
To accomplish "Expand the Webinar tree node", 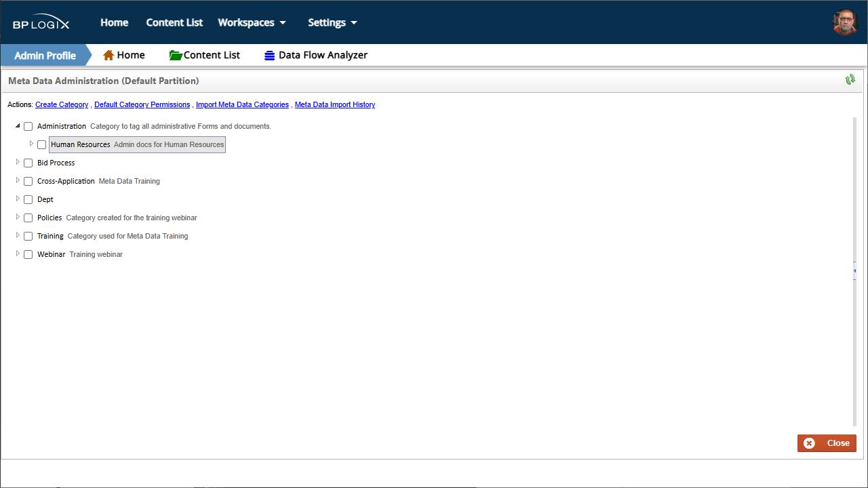I will pyautogui.click(x=18, y=253).
